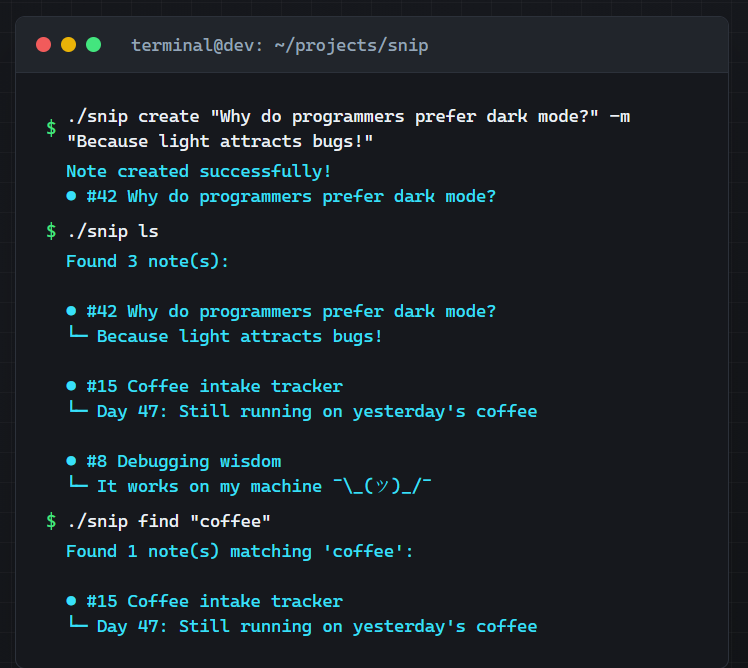Click the bullet of #8 Debugging wisdom
The height and width of the screenshot is (668, 748).
click(71, 461)
